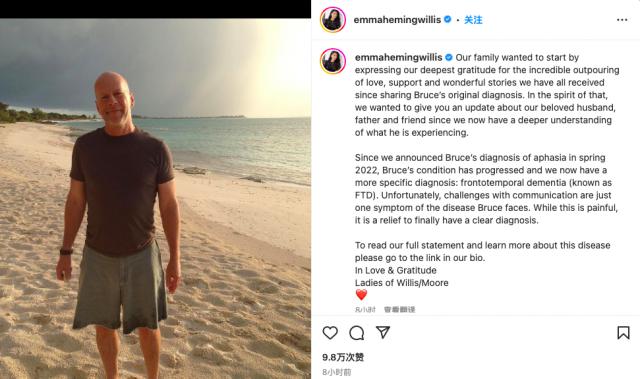Follow the account via the 关注 button
The width and height of the screenshot is (640, 379).
click(x=473, y=20)
